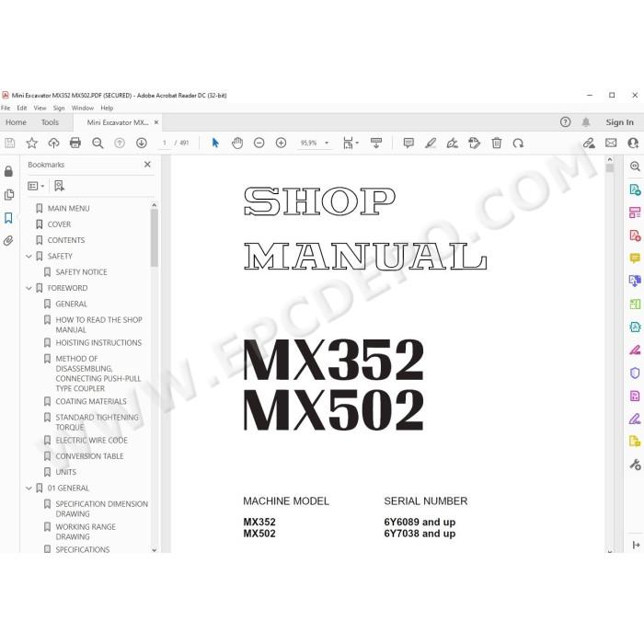Open the UNITS bookmark
The image size is (644, 644).
[66, 472]
